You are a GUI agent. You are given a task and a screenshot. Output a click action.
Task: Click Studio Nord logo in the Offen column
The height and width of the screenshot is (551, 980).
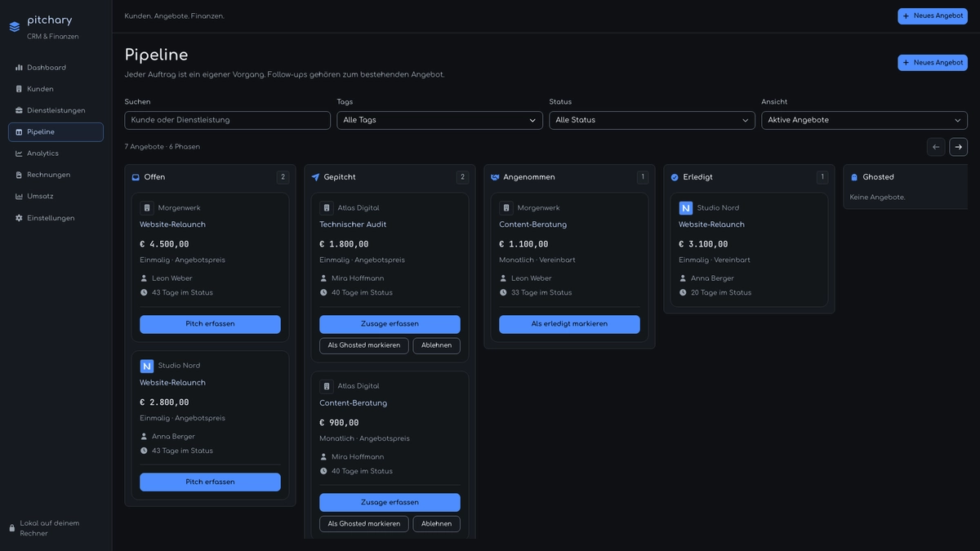(x=147, y=367)
